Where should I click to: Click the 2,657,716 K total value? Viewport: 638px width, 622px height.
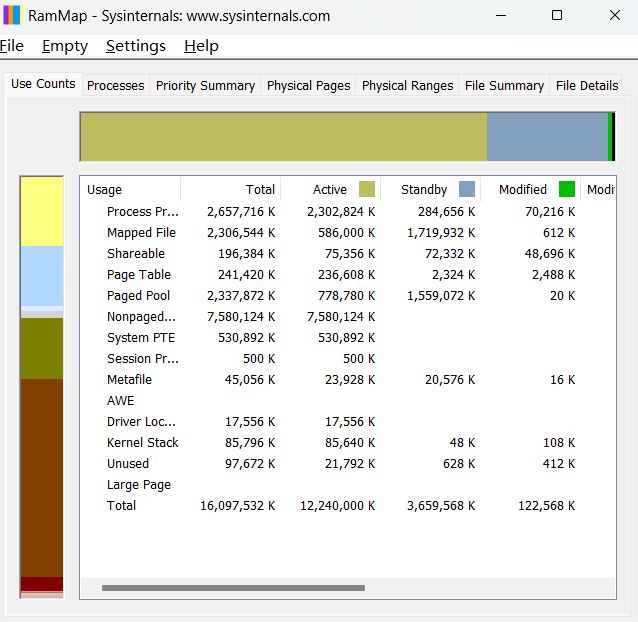241,212
